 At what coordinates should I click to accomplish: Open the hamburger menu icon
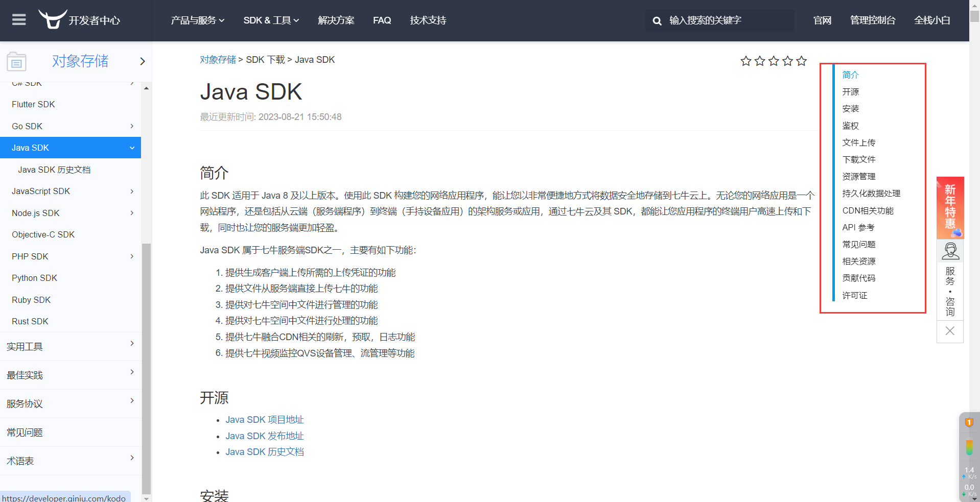19,20
